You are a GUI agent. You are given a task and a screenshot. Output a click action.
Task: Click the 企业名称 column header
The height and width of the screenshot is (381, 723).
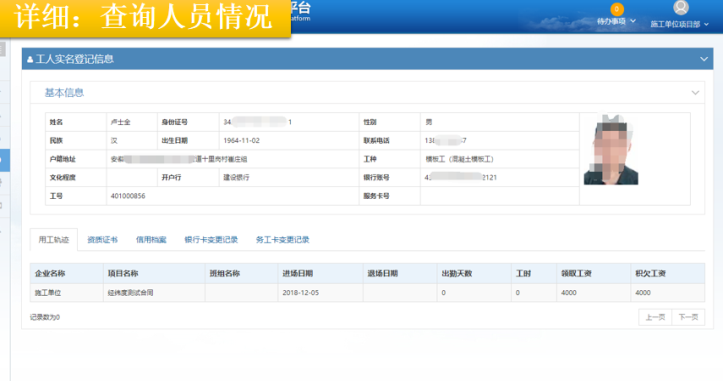(50, 273)
